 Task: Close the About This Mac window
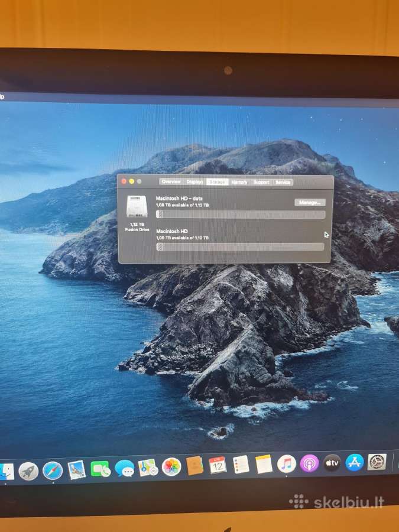[x=124, y=181]
